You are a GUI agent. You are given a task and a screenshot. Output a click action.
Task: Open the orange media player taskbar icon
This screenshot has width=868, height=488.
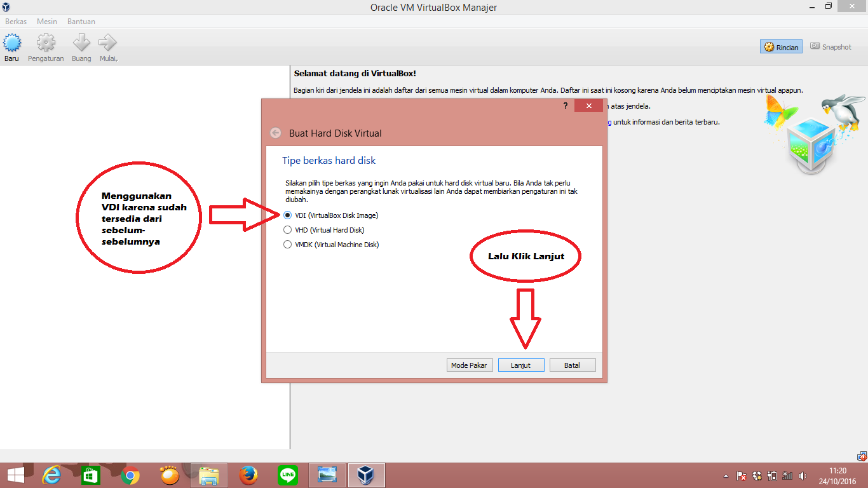tap(170, 475)
